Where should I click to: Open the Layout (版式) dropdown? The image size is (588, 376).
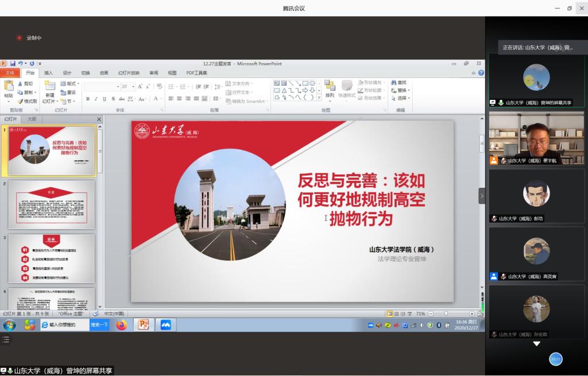point(71,83)
